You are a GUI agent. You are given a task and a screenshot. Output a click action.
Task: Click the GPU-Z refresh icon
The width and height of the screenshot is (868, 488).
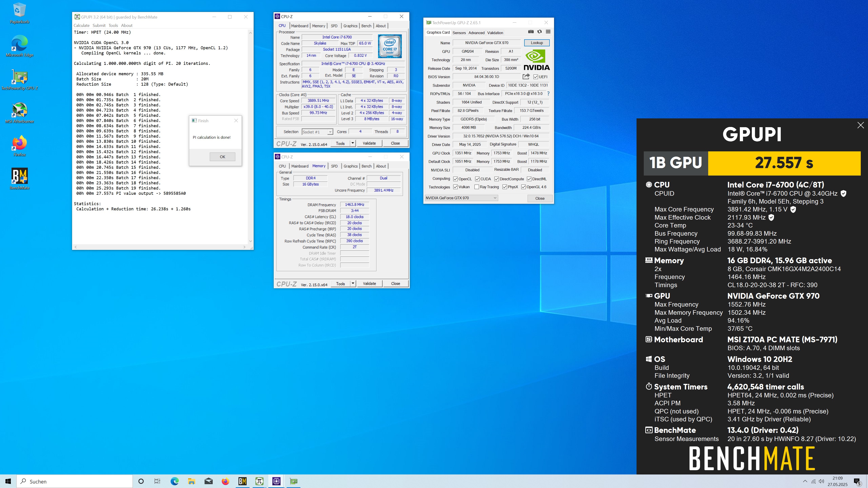coord(540,32)
